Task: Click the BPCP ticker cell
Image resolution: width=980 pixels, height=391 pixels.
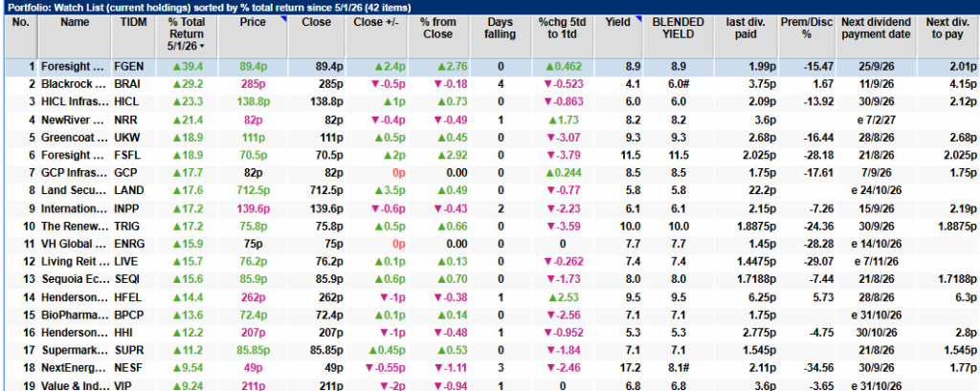Action: (130, 313)
